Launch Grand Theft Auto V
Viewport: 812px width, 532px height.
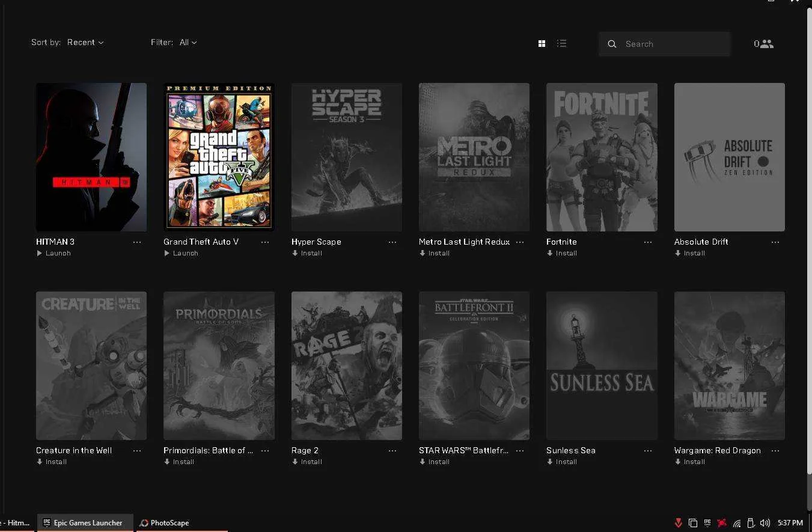182,253
